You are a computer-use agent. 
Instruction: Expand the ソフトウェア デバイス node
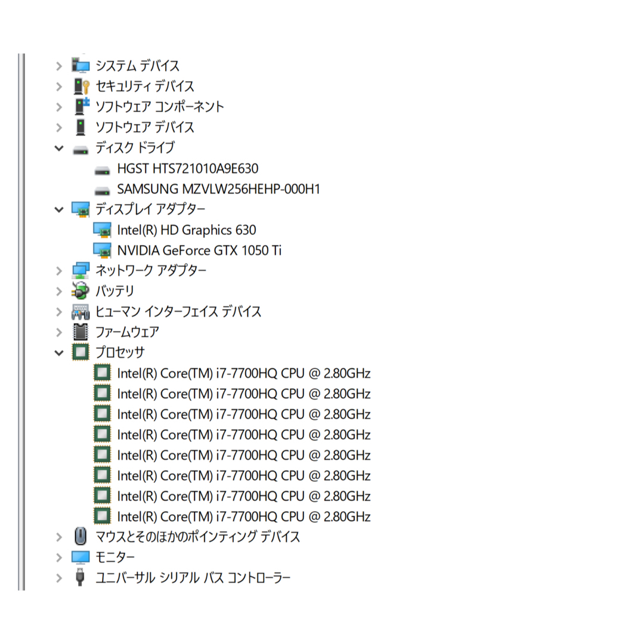pos(59,128)
